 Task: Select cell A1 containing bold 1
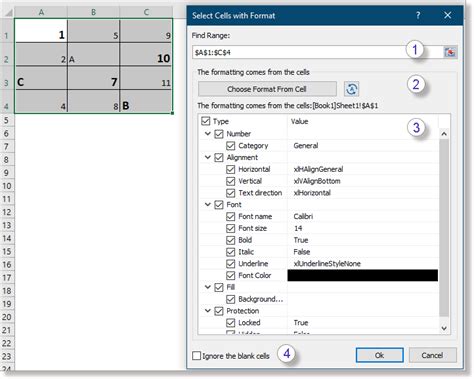coord(41,31)
